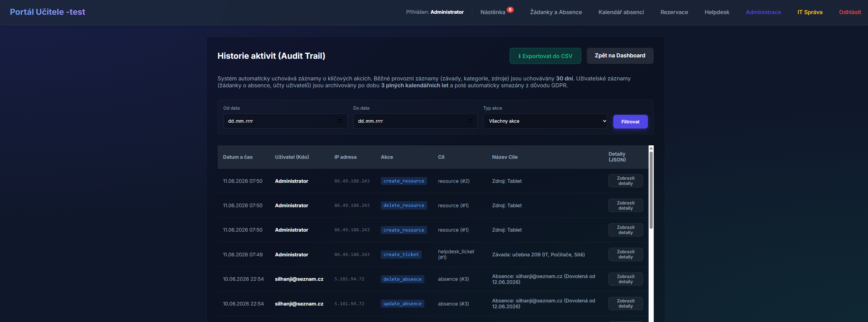Screen dimensions: 868x322
Task: Apply filter with Filtrovat button
Action: 630,122
